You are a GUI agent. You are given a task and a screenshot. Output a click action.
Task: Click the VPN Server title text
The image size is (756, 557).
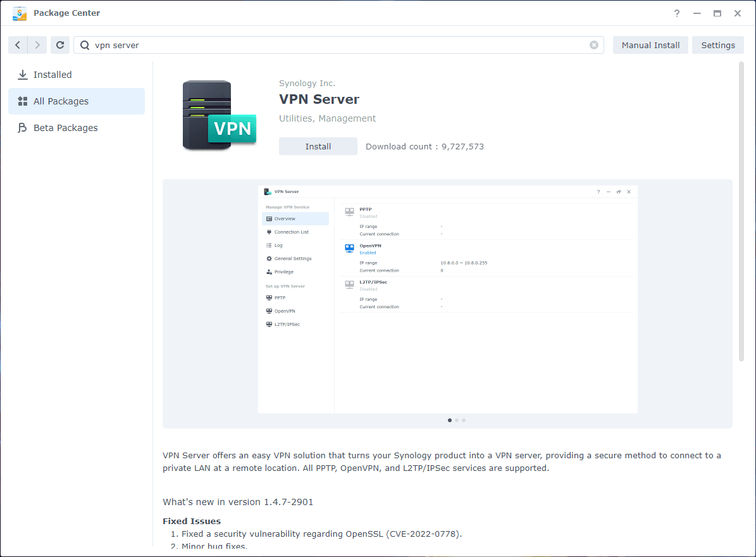click(319, 99)
